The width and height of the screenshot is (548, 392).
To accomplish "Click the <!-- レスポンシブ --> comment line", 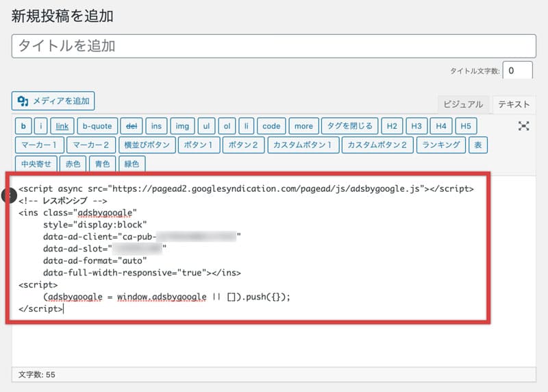I will pos(63,201).
